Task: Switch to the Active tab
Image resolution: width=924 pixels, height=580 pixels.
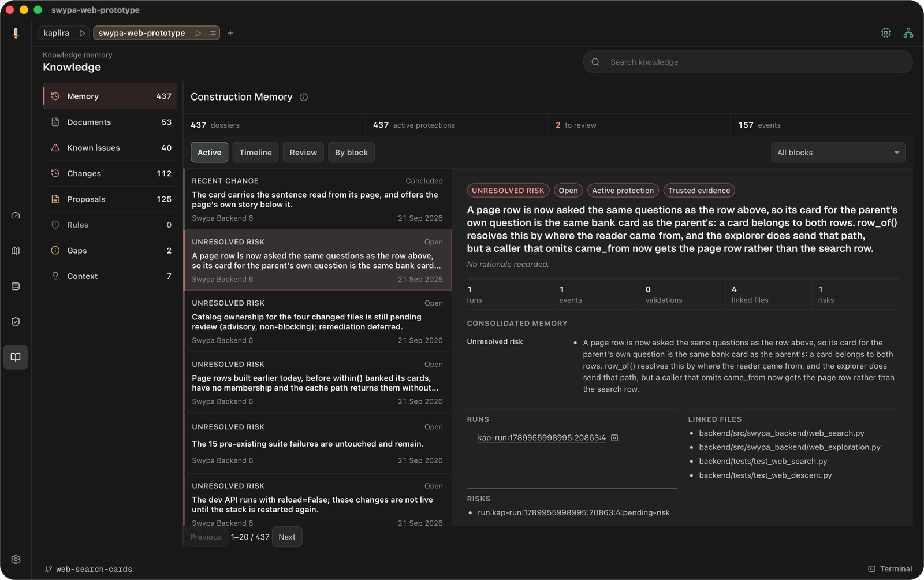Action: [209, 153]
